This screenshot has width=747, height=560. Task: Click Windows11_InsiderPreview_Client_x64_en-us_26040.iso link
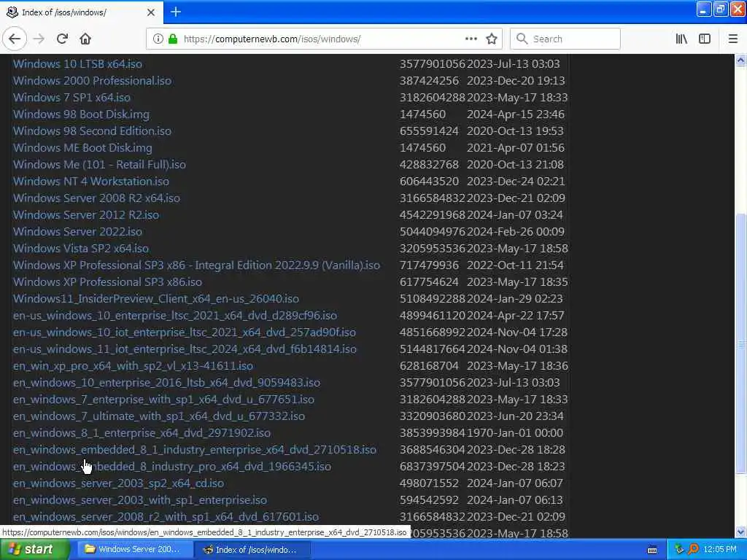pos(156,298)
